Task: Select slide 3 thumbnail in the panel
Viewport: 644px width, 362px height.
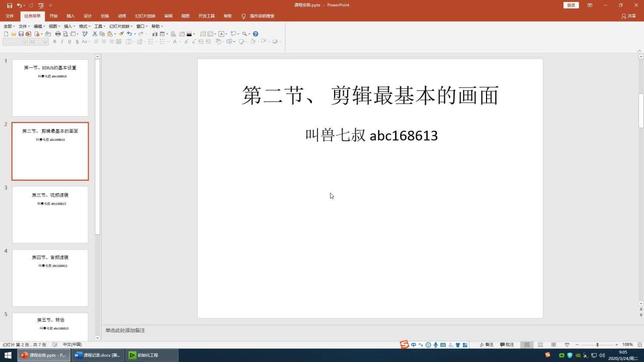Action: [50, 214]
